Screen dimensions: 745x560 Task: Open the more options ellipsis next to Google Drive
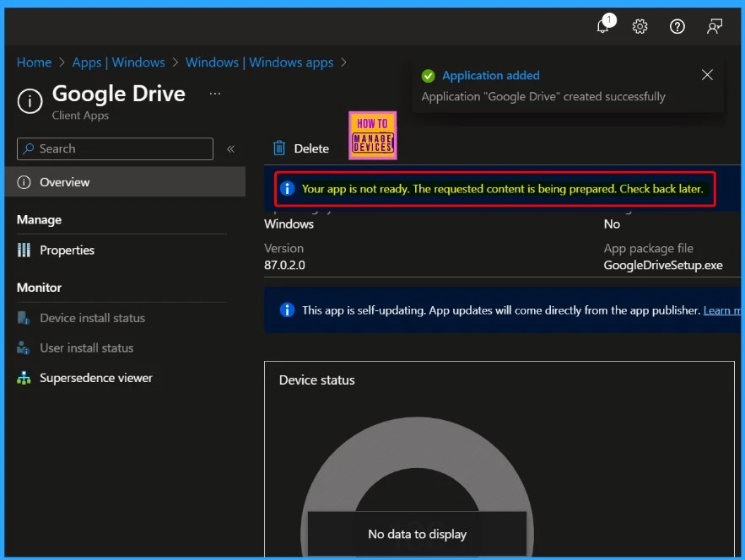point(215,94)
